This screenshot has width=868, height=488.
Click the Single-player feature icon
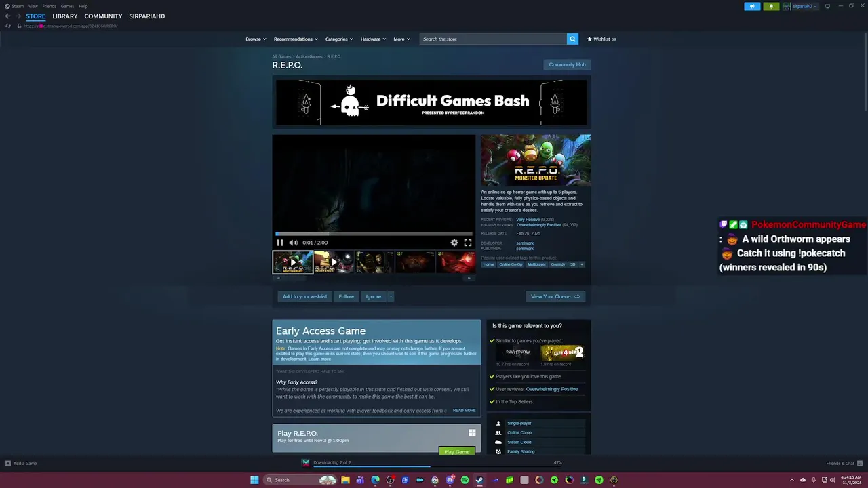498,423
